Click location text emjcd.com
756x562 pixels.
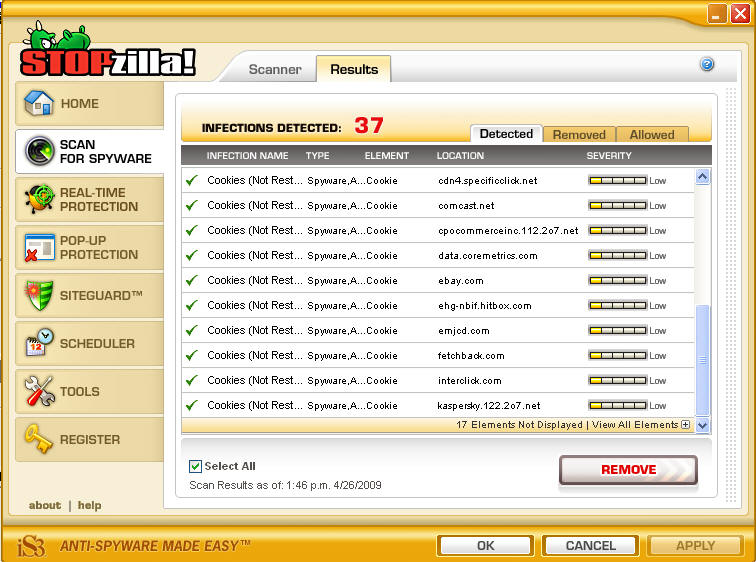464,331
